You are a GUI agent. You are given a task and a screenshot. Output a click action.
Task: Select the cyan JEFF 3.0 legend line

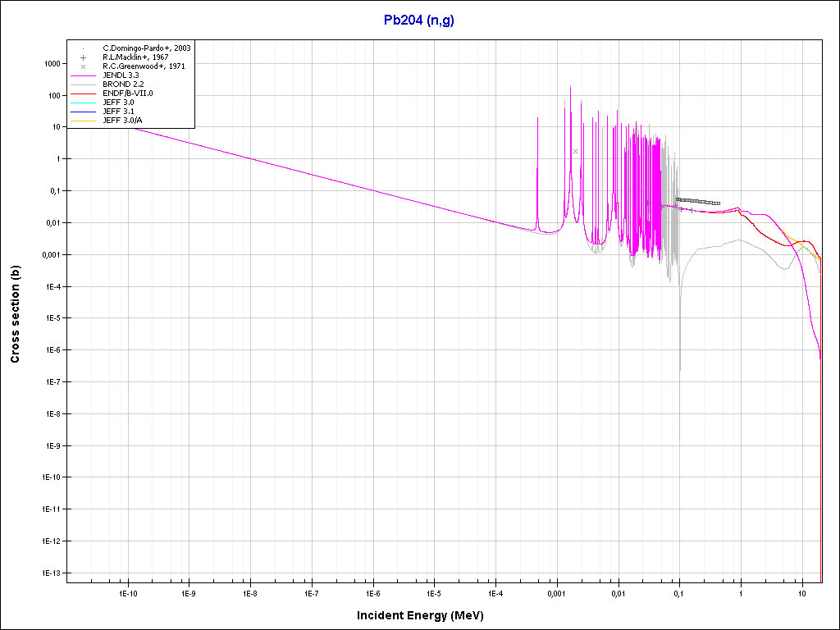pos(84,103)
